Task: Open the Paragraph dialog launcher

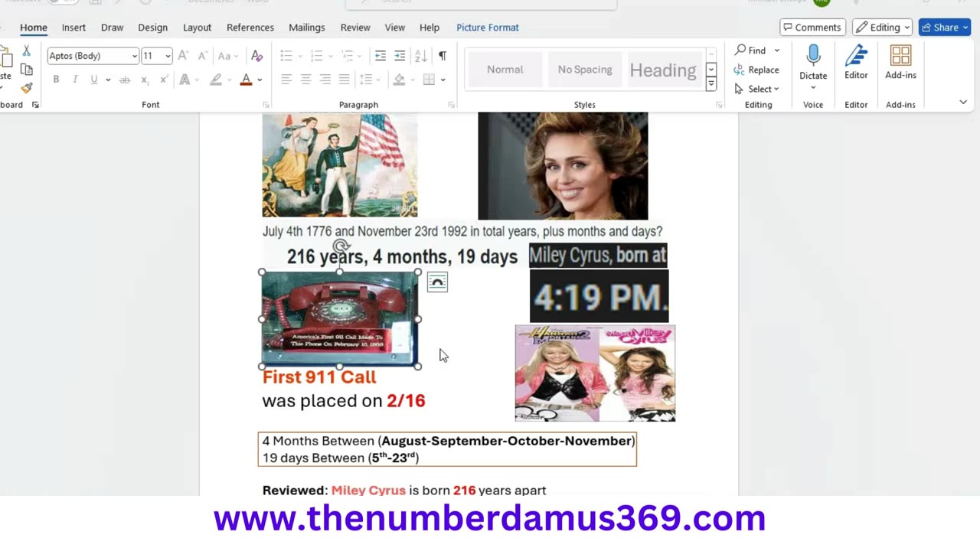Action: (x=451, y=105)
